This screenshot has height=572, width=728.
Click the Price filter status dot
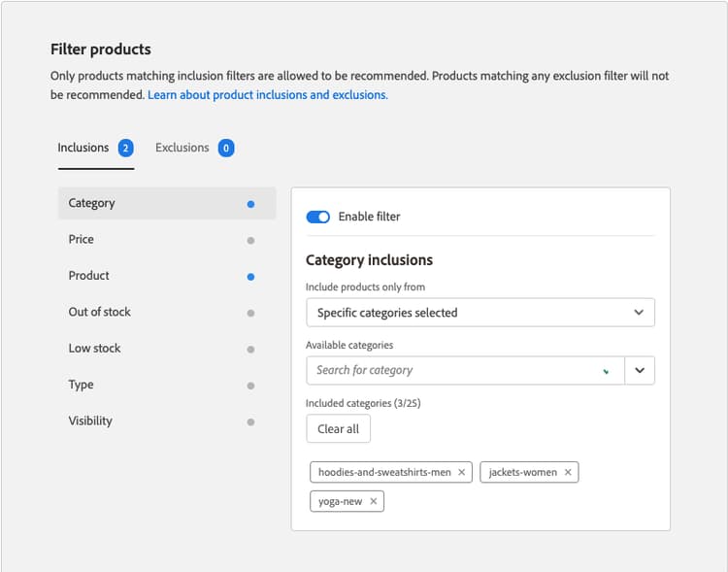coord(250,240)
